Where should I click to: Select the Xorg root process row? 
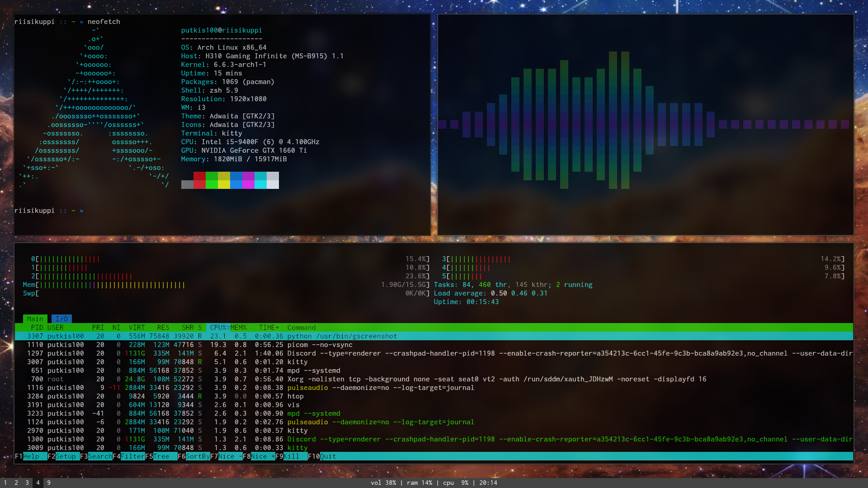pos(434,379)
